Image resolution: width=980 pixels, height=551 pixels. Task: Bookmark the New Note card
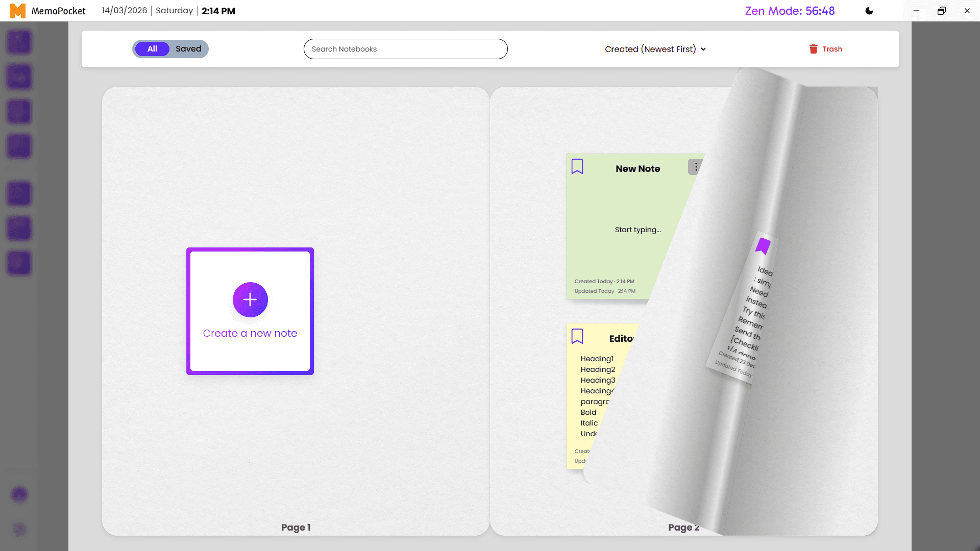tap(577, 166)
